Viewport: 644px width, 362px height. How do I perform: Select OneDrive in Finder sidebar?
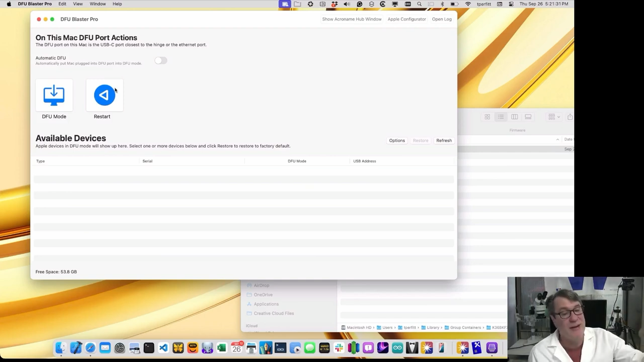[263, 295]
